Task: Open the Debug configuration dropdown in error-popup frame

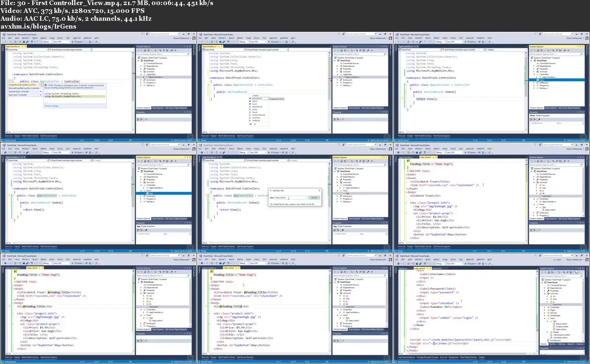Action: 48,42
